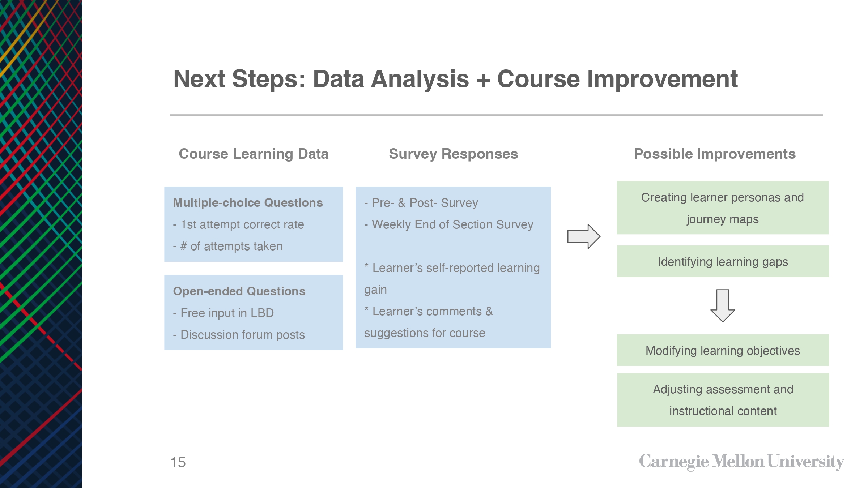Click the Possible Improvements column heading
This screenshot has width=868, height=488.
pos(715,154)
